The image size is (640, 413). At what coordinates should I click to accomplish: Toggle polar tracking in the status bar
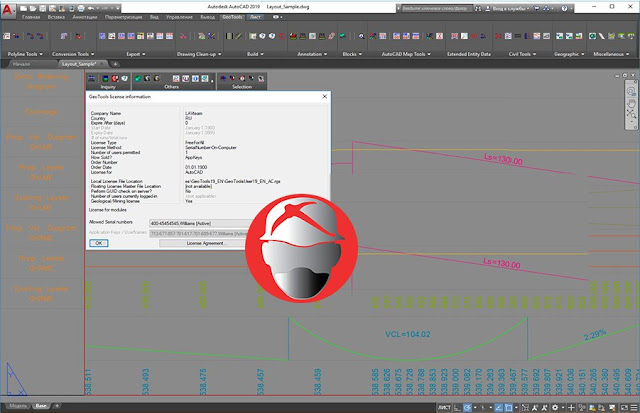tap(468, 407)
